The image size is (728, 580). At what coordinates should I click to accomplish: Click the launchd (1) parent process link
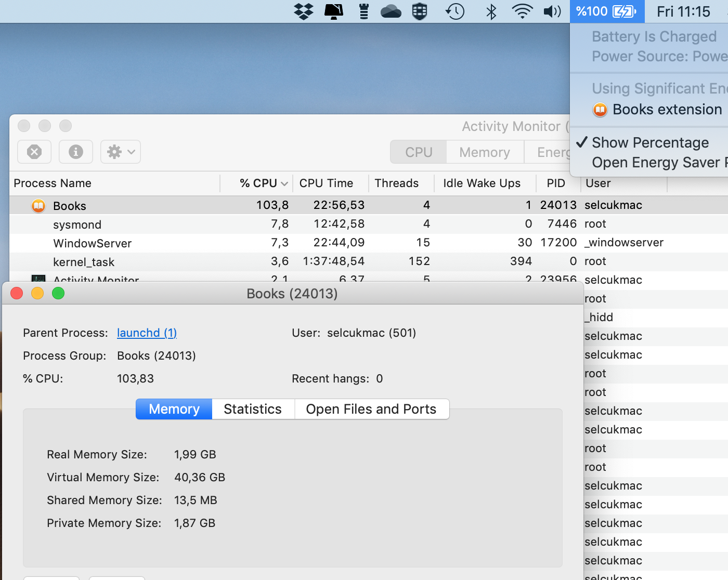pyautogui.click(x=147, y=333)
